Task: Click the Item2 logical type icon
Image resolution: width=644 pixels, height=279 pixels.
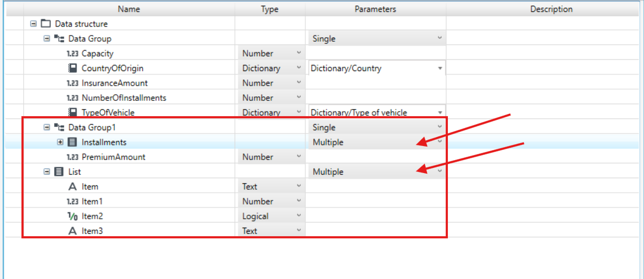Action: point(73,216)
